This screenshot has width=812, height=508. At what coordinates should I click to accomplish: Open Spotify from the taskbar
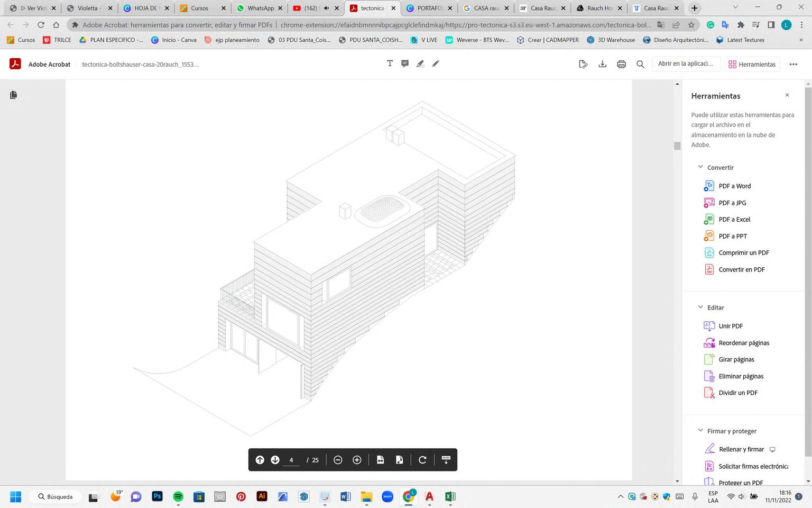[178, 496]
